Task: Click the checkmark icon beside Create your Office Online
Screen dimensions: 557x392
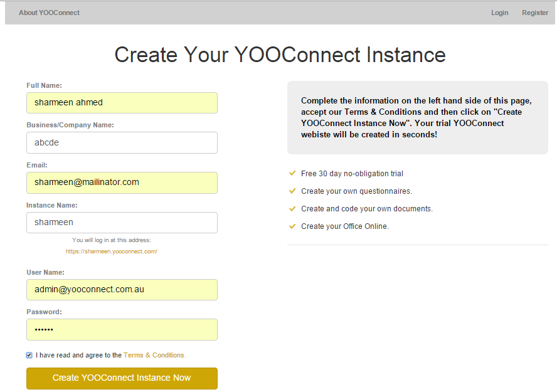Action: click(x=292, y=226)
